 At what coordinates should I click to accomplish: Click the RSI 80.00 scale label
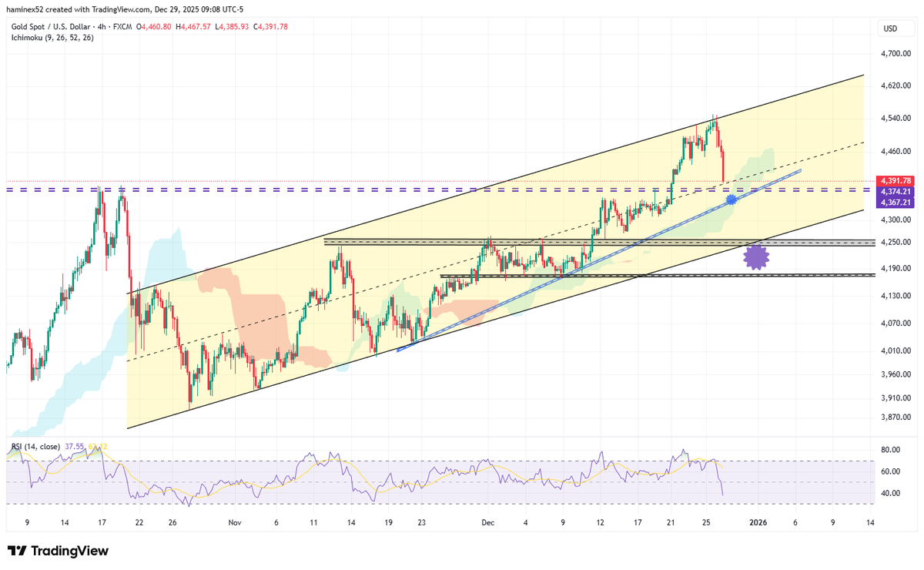(x=892, y=450)
